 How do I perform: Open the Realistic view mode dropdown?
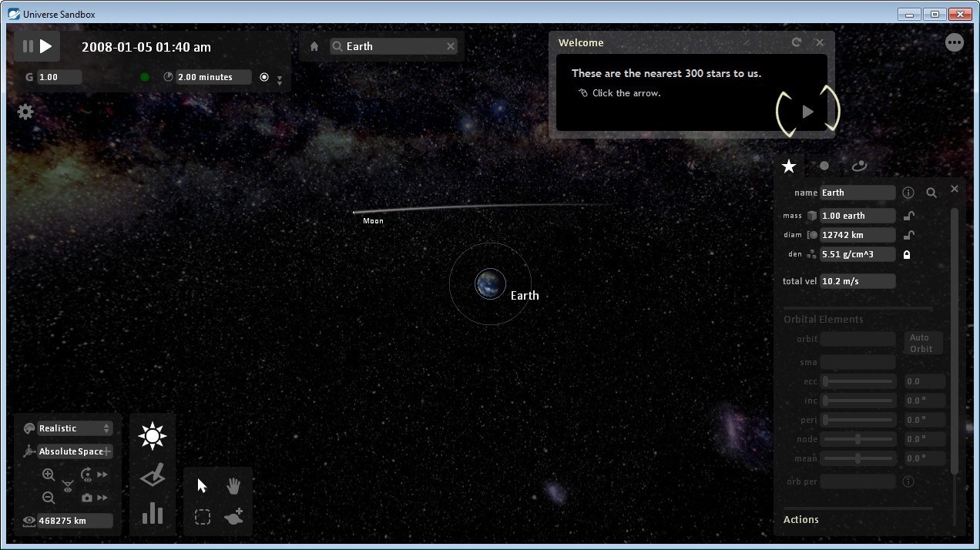75,428
